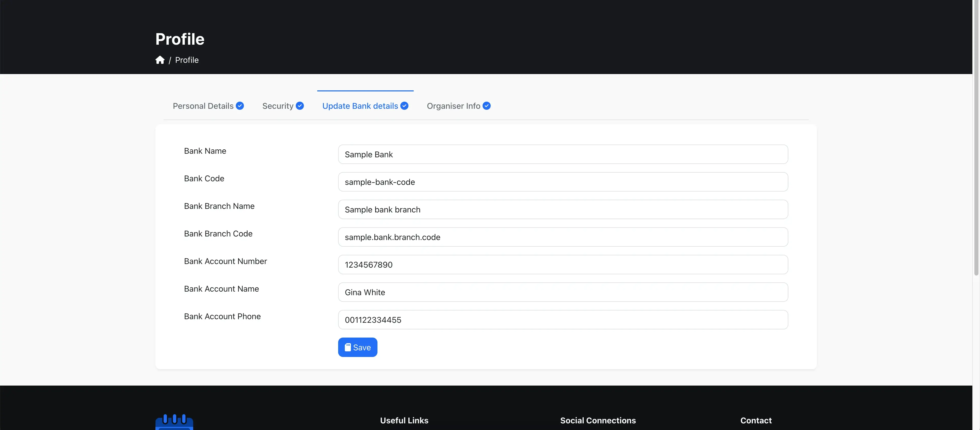Image resolution: width=980 pixels, height=430 pixels.
Task: Click the home icon in the breadcrumb
Action: tap(160, 60)
